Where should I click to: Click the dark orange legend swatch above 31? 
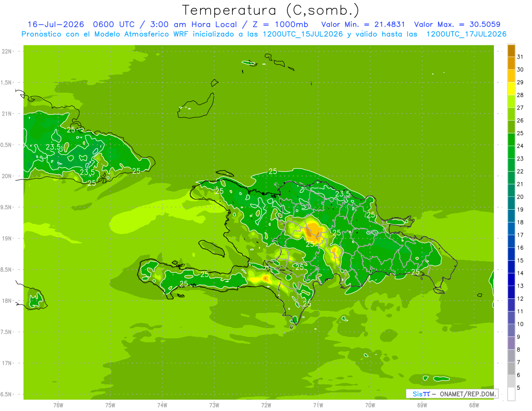click(x=511, y=51)
